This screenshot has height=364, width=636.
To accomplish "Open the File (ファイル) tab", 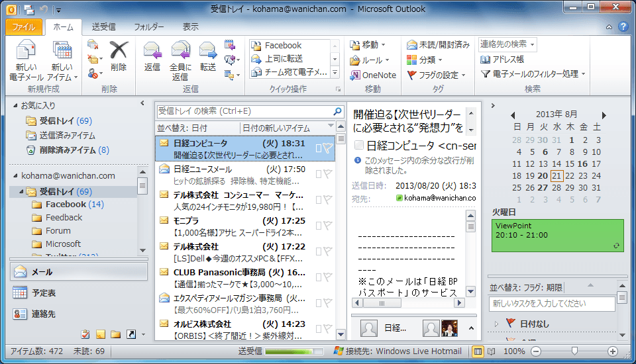I will click(x=24, y=26).
